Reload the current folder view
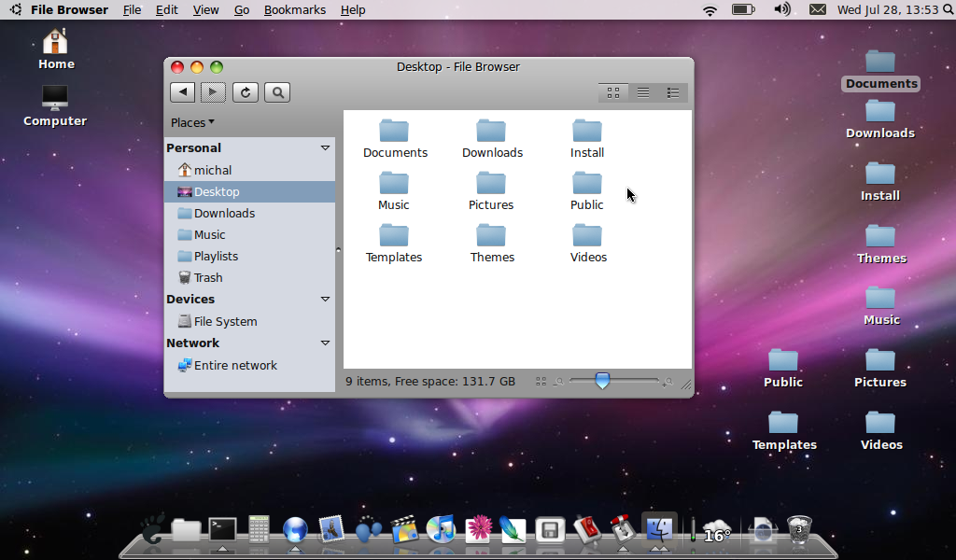956x560 pixels. click(246, 91)
